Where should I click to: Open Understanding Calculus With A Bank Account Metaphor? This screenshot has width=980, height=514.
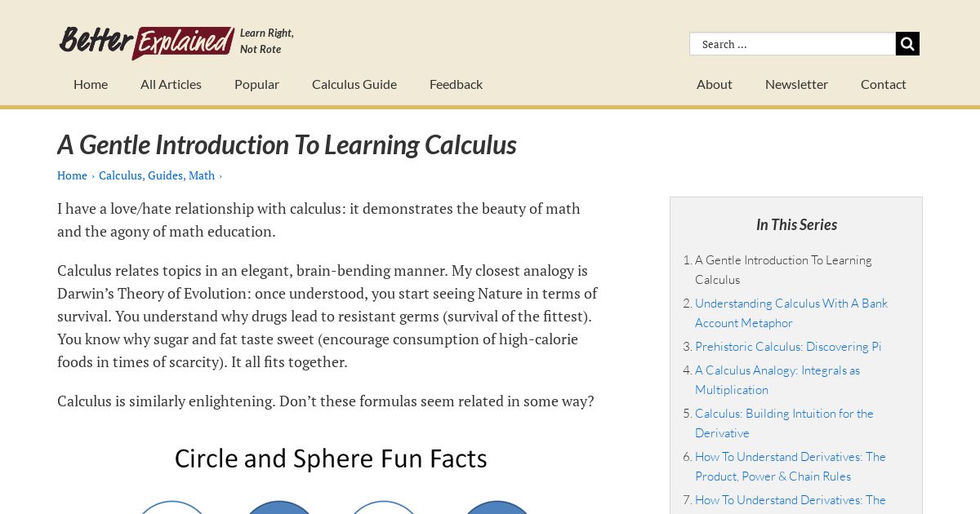791,312
